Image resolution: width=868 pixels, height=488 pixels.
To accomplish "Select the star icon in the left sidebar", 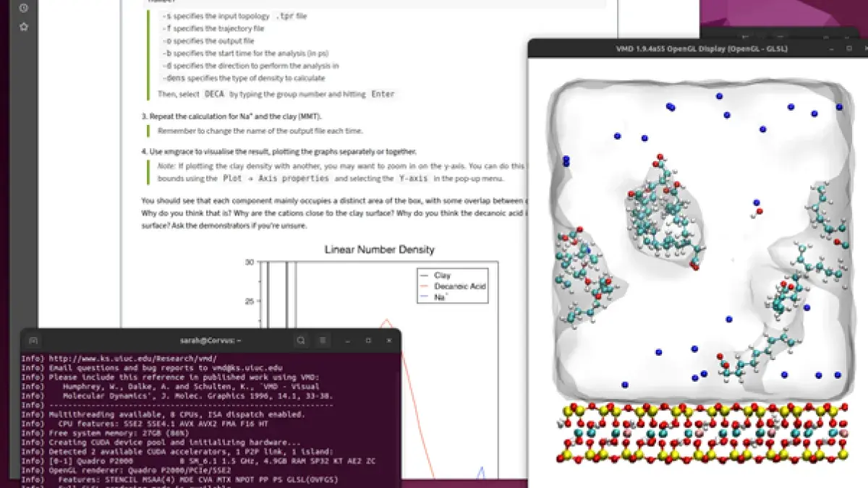I will coord(24,27).
